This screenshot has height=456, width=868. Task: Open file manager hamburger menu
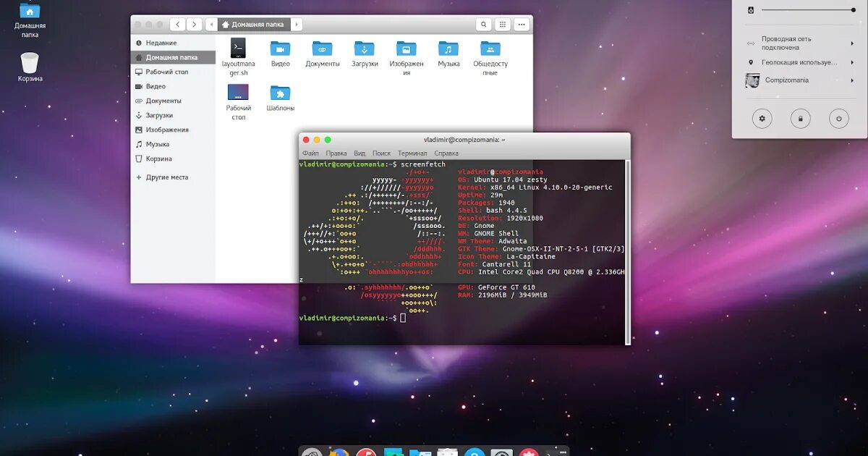tap(522, 25)
